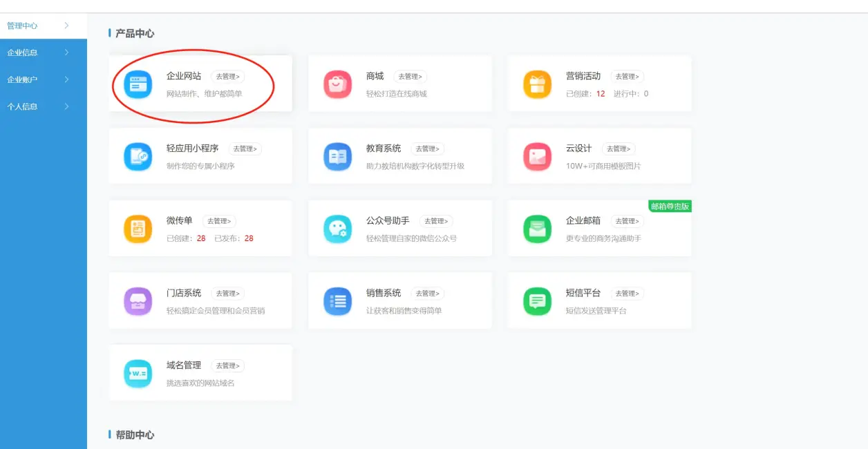
Task: Click description 10W+可商用模板图片
Action: (603, 166)
